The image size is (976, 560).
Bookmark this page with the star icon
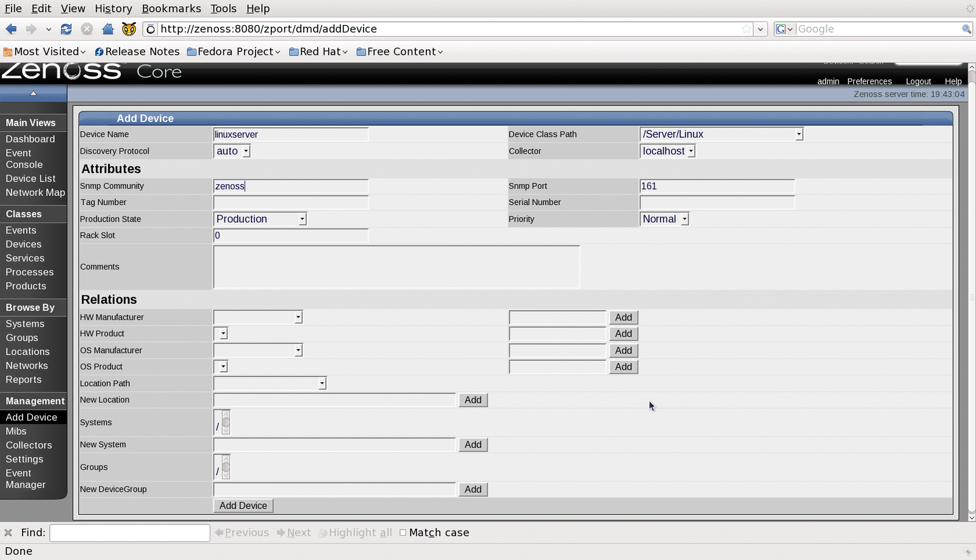(x=746, y=29)
